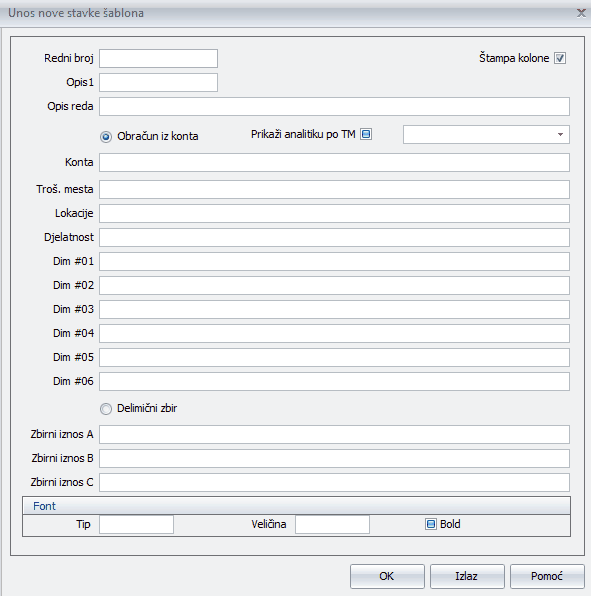The width and height of the screenshot is (591, 596).
Task: Check the Bold font checkbox
Action: coord(431,524)
